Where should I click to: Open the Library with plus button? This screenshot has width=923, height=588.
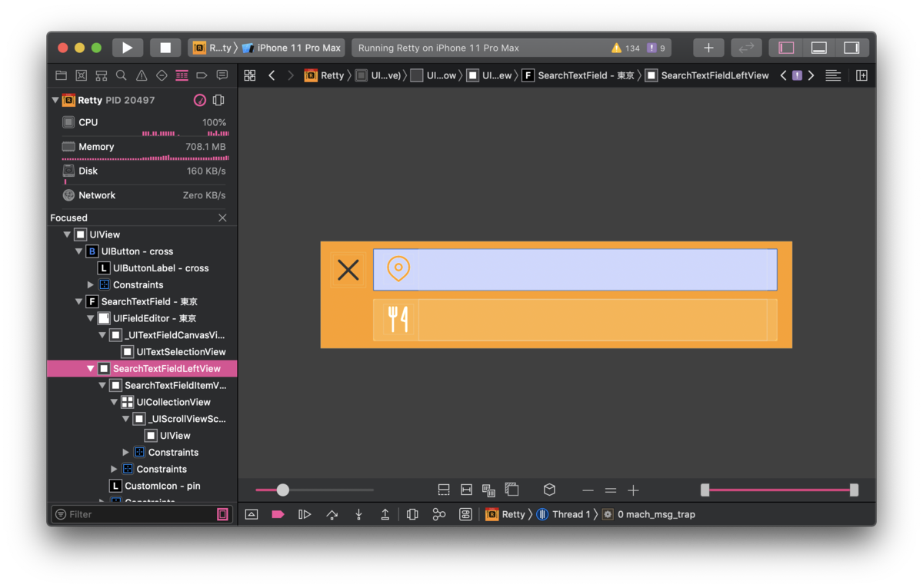click(708, 48)
